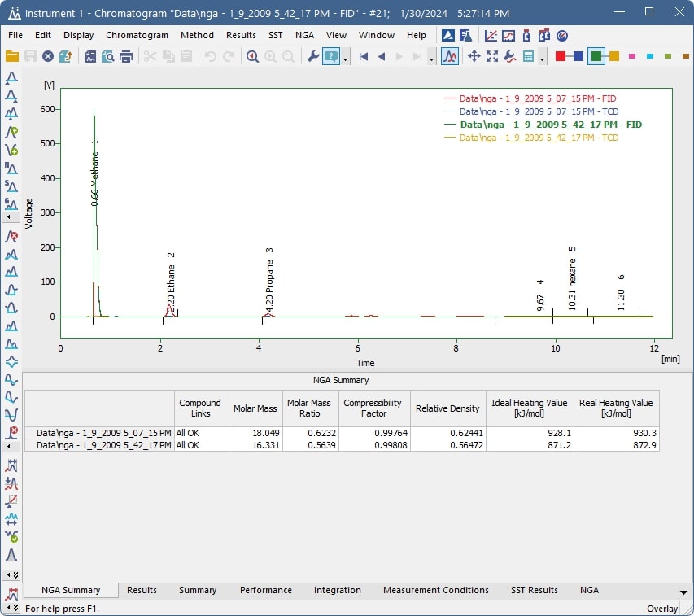
Task: Jump to first chromatogram button
Action: coord(364,56)
